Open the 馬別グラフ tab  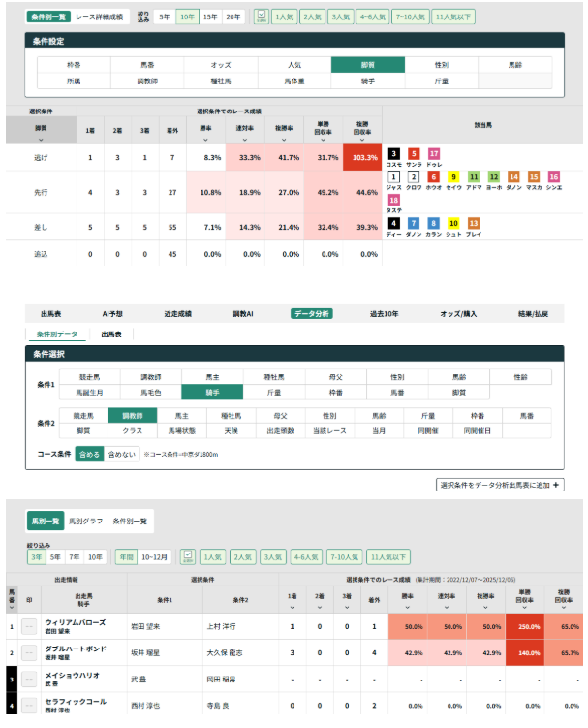click(86, 521)
